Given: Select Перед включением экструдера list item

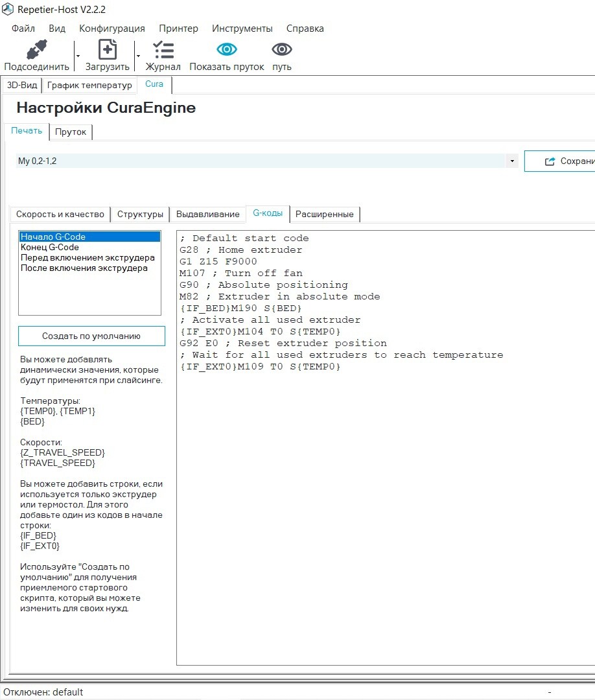Looking at the screenshot, I should (89, 257).
